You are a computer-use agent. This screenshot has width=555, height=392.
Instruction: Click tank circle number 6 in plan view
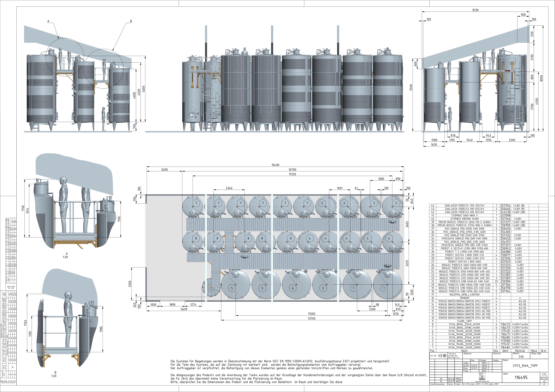[293, 288]
